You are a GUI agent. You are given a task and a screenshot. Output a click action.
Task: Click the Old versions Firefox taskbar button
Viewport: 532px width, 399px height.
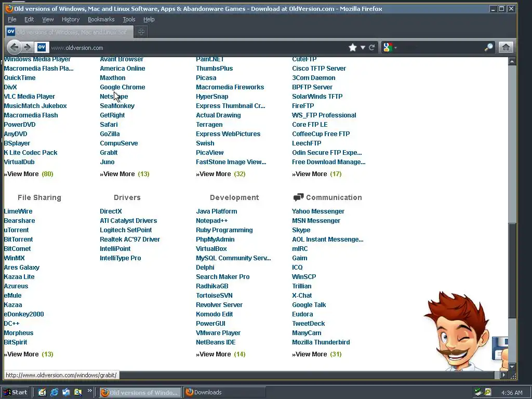coord(140,392)
